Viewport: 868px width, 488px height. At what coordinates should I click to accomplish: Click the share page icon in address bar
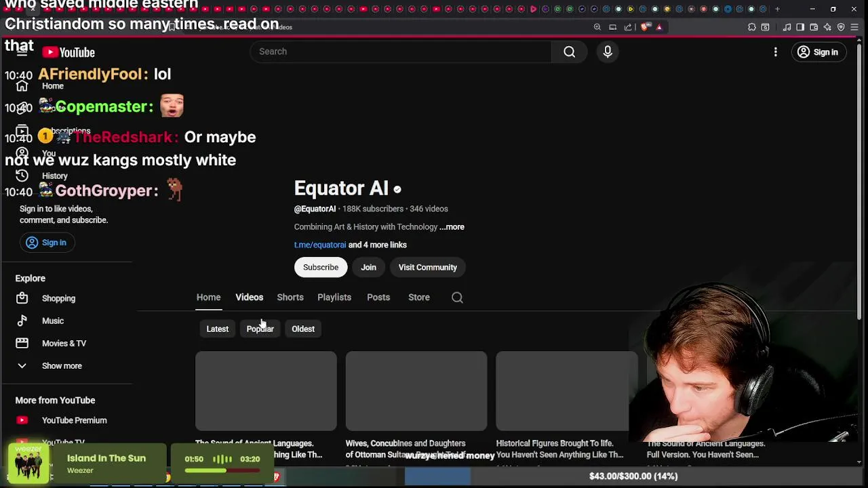coord(628,27)
